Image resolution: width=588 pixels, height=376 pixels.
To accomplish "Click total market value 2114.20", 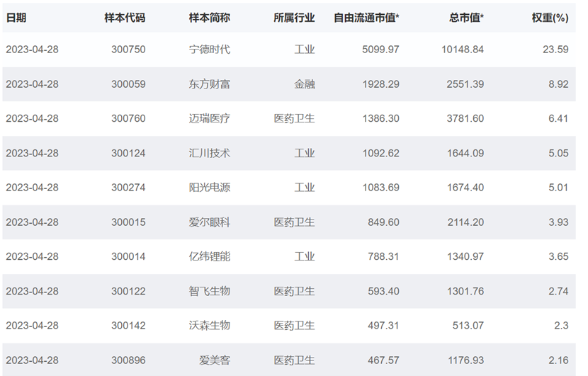I will click(465, 222).
